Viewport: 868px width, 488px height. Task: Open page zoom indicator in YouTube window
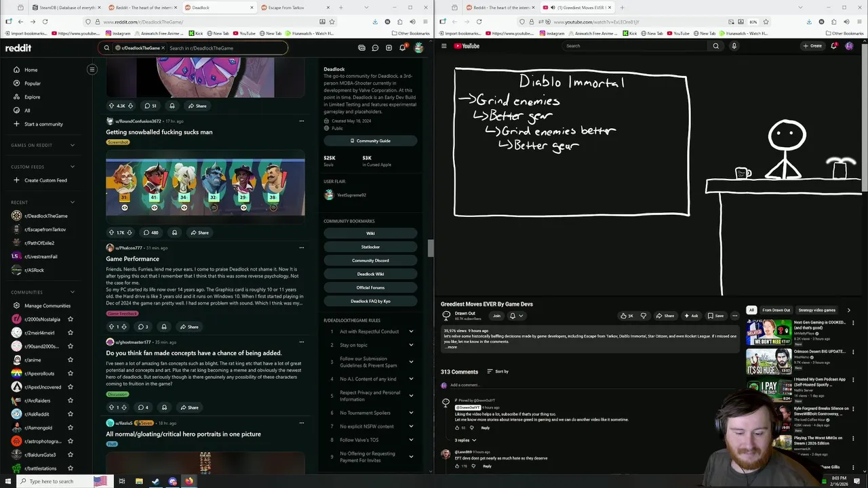(753, 22)
